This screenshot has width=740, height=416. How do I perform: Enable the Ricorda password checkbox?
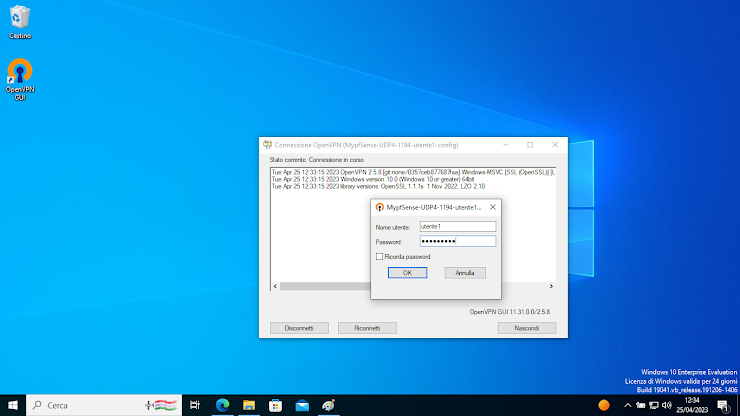point(379,256)
